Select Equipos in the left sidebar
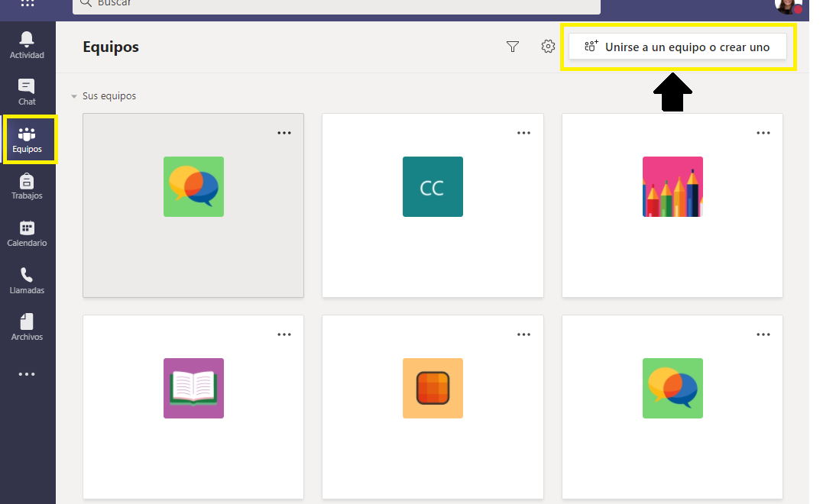This screenshot has height=504, width=836. [27, 140]
